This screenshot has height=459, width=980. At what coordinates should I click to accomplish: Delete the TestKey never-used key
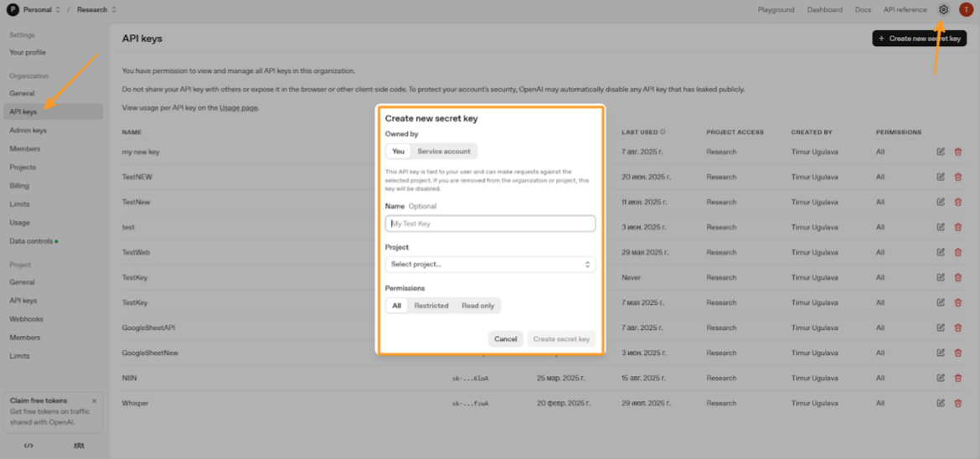[958, 277]
